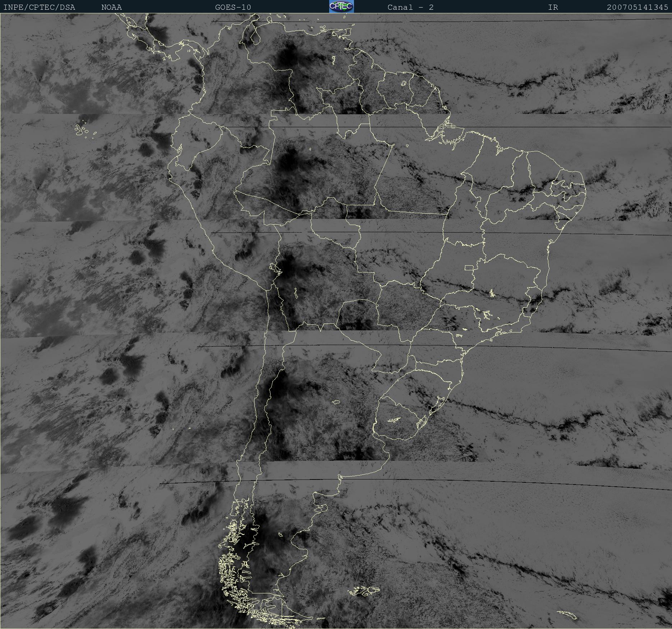Click the CPTEC logo in header
672x629 pixels.
[x=341, y=6]
